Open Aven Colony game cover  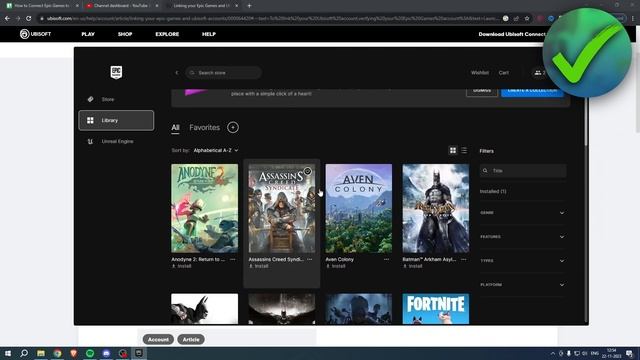pyautogui.click(x=359, y=208)
